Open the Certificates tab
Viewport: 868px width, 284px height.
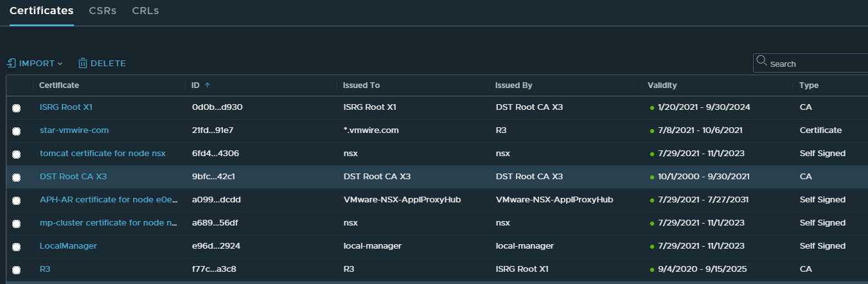41,11
